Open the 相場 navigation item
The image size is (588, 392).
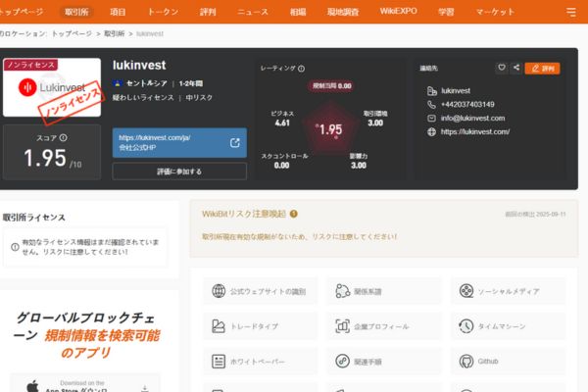pos(298,12)
